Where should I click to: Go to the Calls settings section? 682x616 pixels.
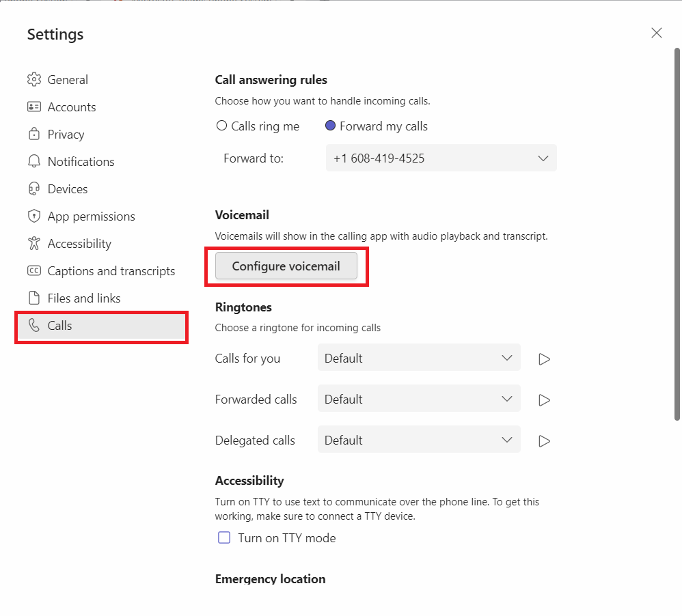coord(101,326)
